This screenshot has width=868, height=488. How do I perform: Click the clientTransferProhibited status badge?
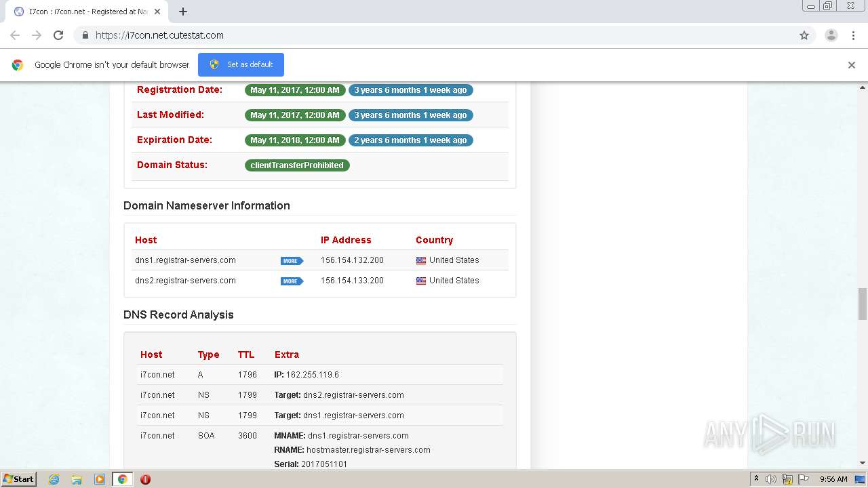click(x=297, y=165)
